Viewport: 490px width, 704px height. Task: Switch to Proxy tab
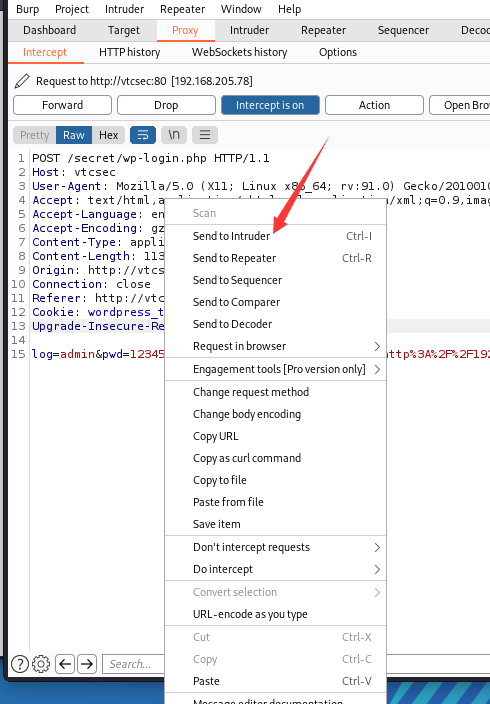[185, 30]
